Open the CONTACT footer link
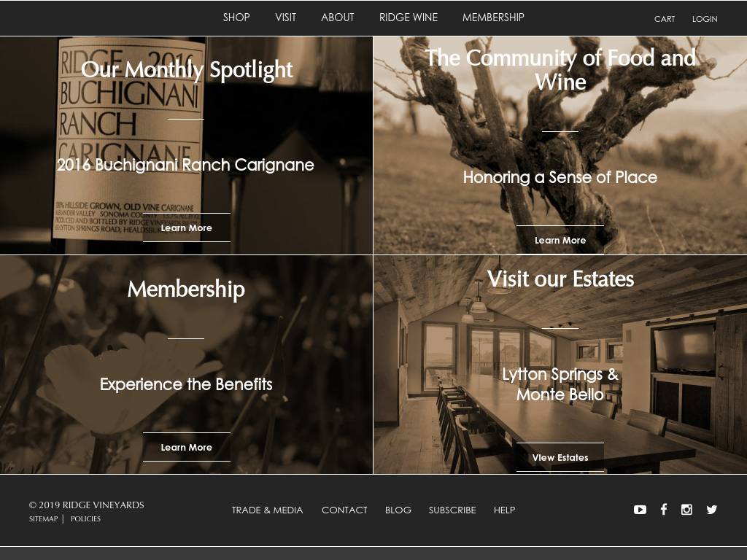The image size is (747, 560). (x=344, y=510)
